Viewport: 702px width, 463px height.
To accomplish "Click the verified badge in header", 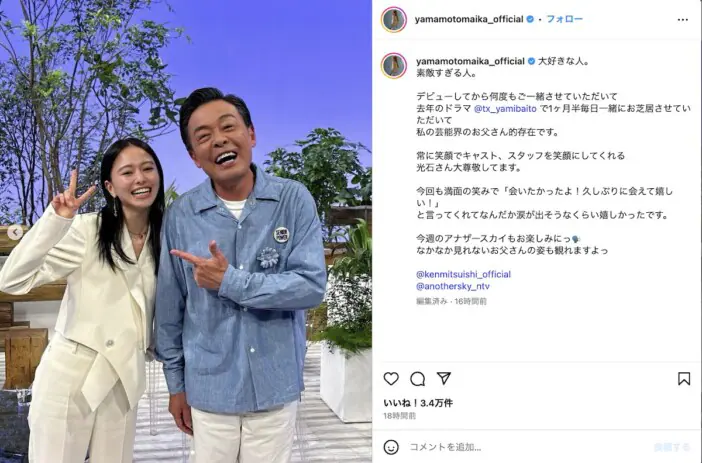I will (530, 19).
